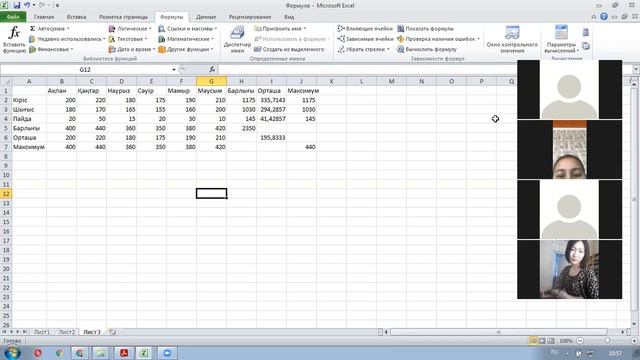Select row header 12

[6, 193]
